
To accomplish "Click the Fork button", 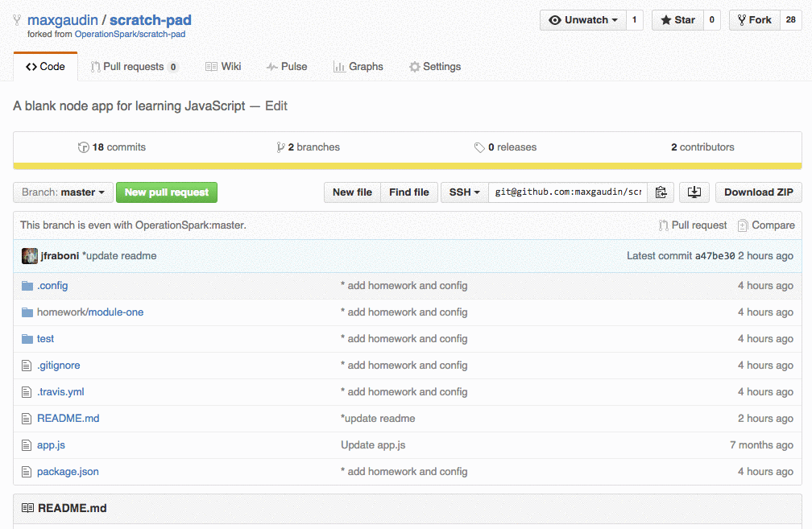I will [755, 20].
